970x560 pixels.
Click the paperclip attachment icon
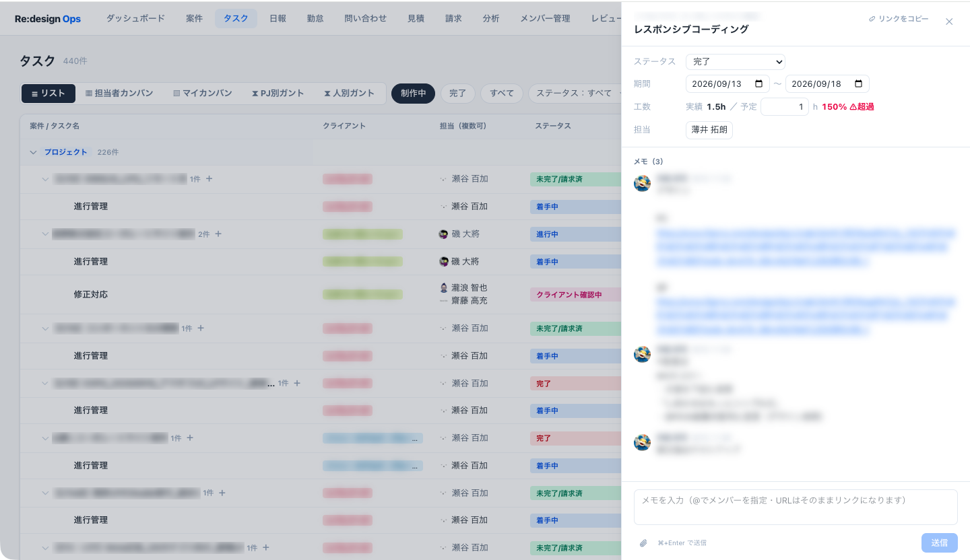point(643,542)
